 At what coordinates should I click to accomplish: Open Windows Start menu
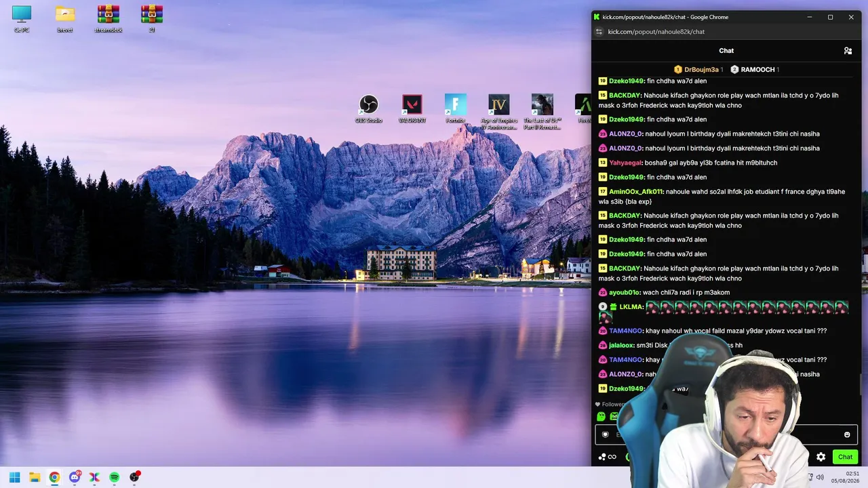point(14,477)
